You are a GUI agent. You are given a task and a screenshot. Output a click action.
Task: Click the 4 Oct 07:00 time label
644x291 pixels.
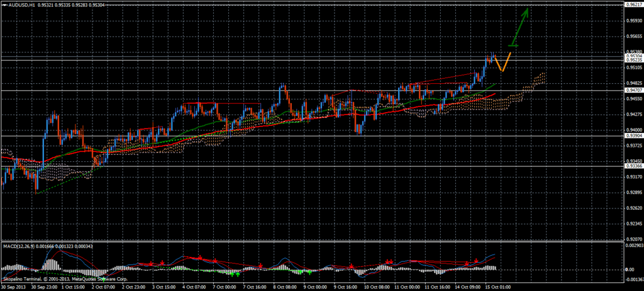click(x=196, y=287)
